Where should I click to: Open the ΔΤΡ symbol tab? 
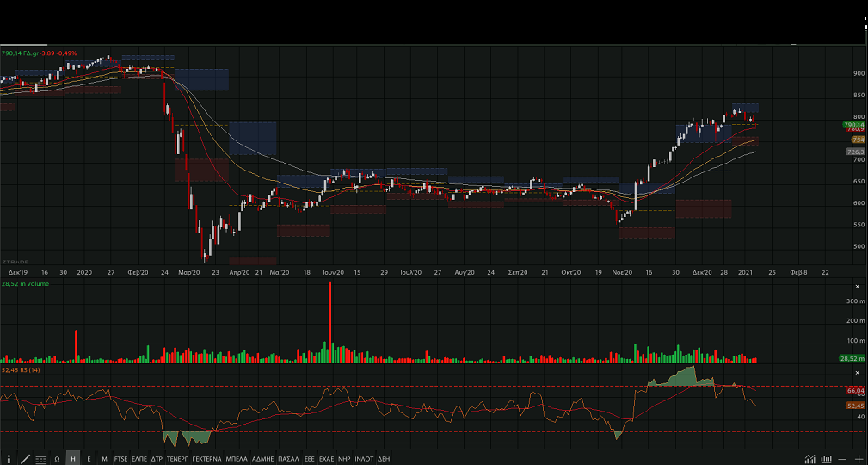tap(157, 459)
